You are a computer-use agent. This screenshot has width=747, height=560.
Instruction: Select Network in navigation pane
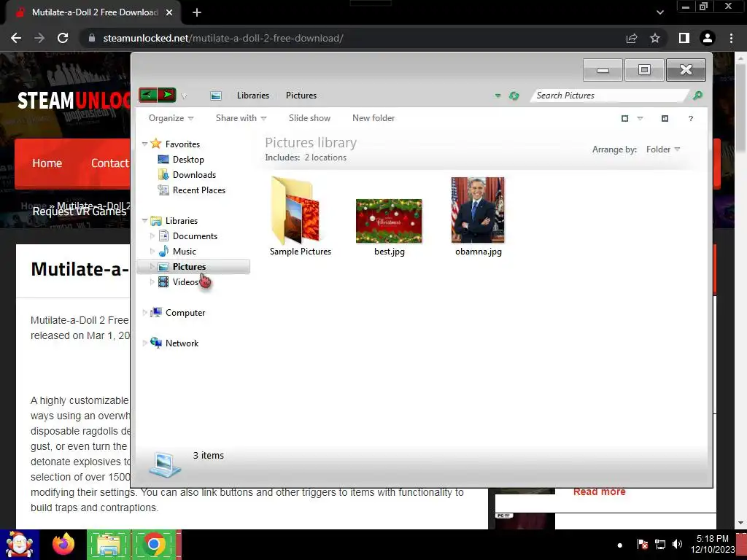point(182,343)
